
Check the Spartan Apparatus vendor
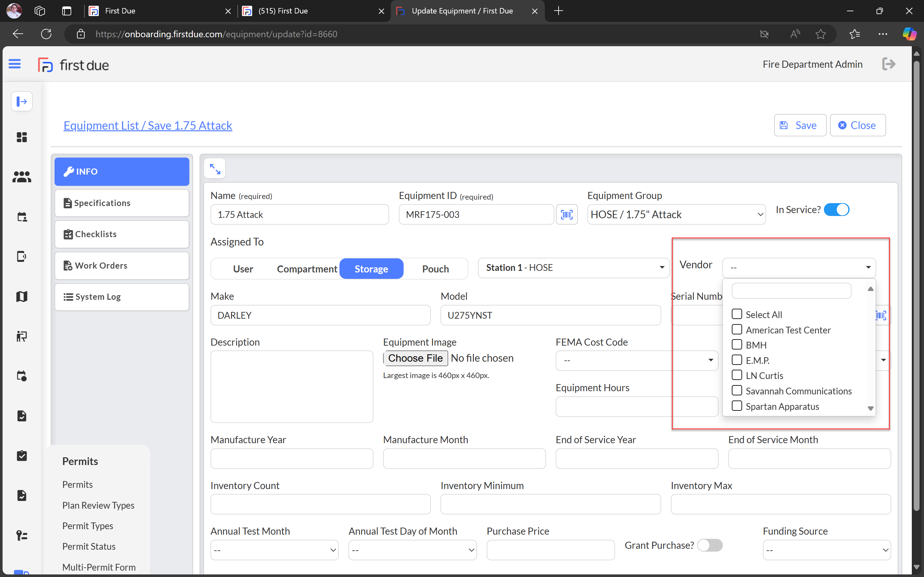737,406
